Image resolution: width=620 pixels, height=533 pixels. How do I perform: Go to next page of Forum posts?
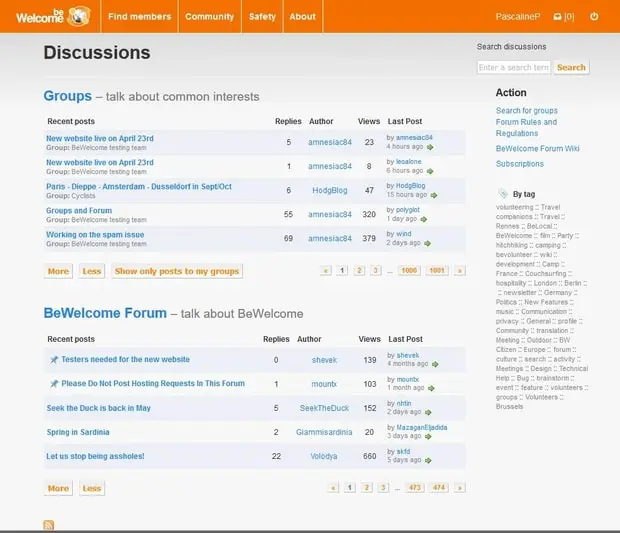459,488
